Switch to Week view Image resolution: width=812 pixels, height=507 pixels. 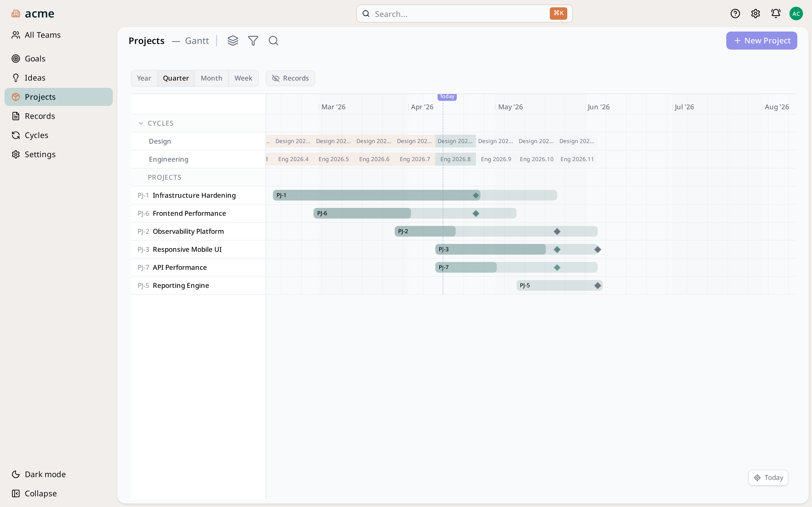(x=243, y=78)
